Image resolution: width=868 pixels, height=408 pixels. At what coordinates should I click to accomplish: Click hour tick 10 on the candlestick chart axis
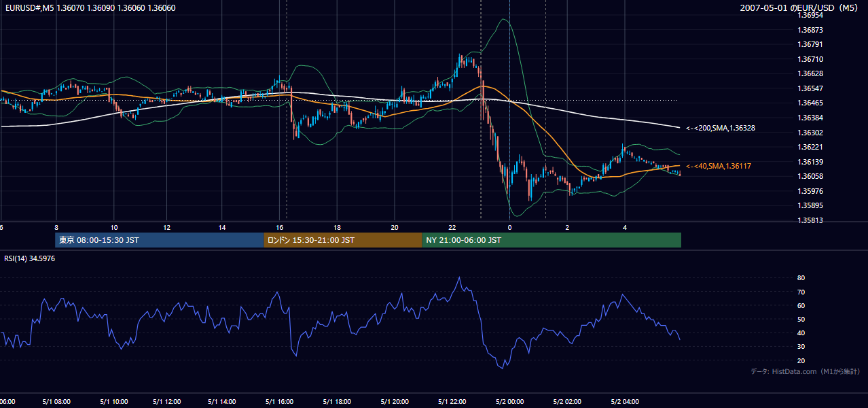tap(114, 227)
